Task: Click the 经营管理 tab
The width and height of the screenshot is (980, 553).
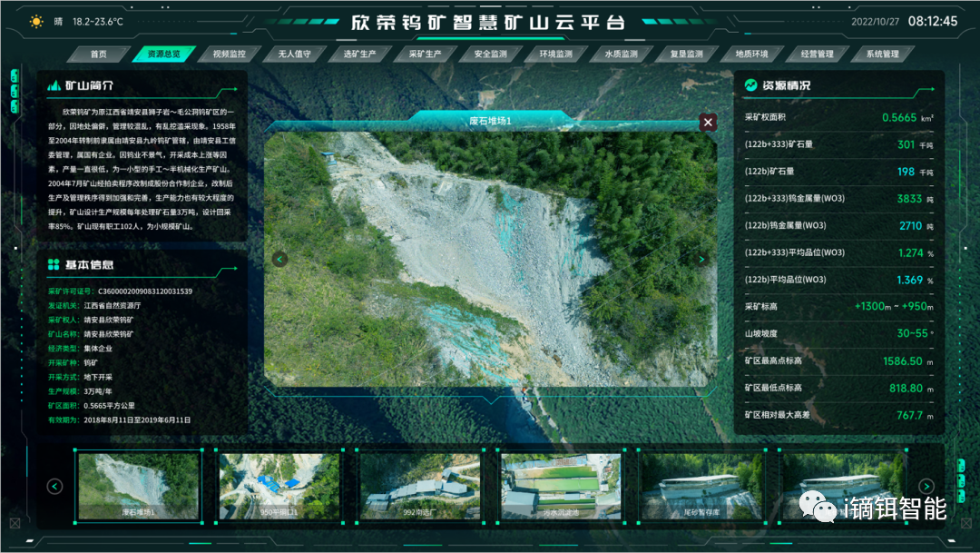Action: tap(817, 54)
